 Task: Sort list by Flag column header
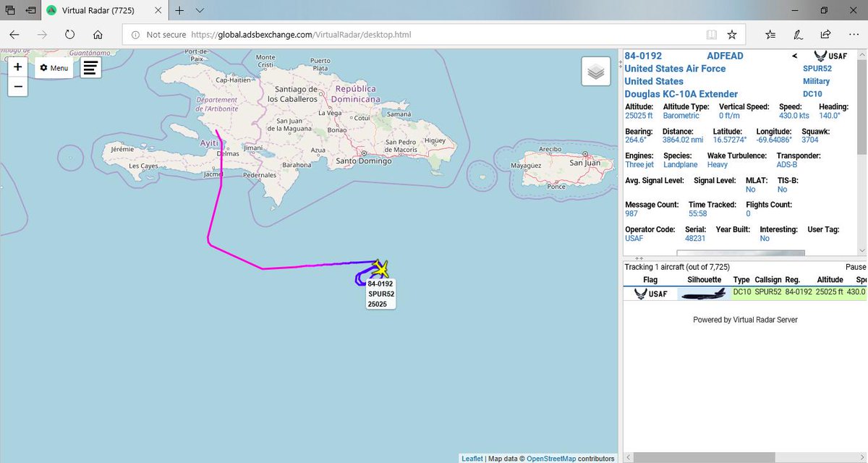[x=650, y=279]
